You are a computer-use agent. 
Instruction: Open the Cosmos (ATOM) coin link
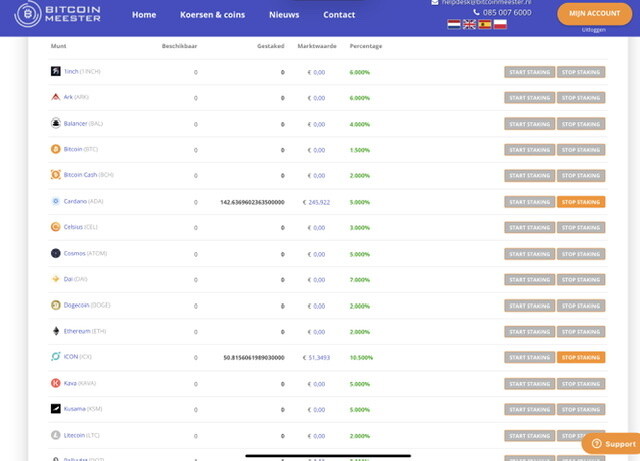[85, 253]
